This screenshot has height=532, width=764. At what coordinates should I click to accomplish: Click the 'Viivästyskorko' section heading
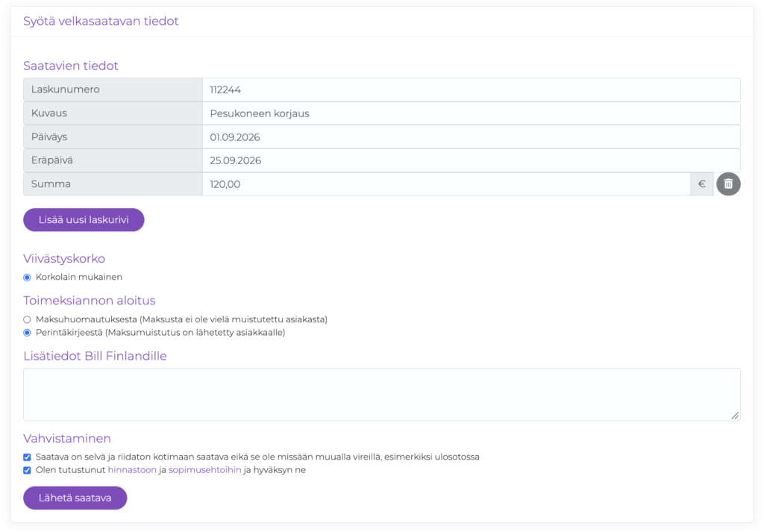click(x=64, y=259)
